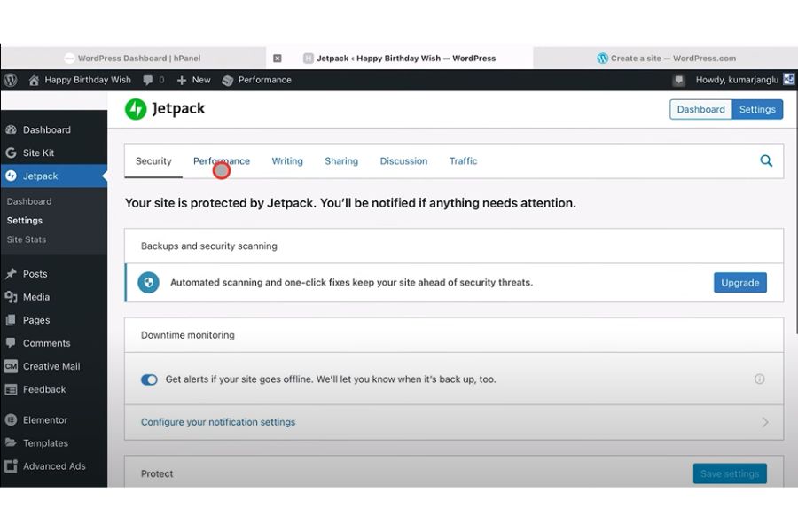This screenshot has height=532, width=798.
Task: Click the WordPress logo in admin bar
Action: click(x=11, y=80)
